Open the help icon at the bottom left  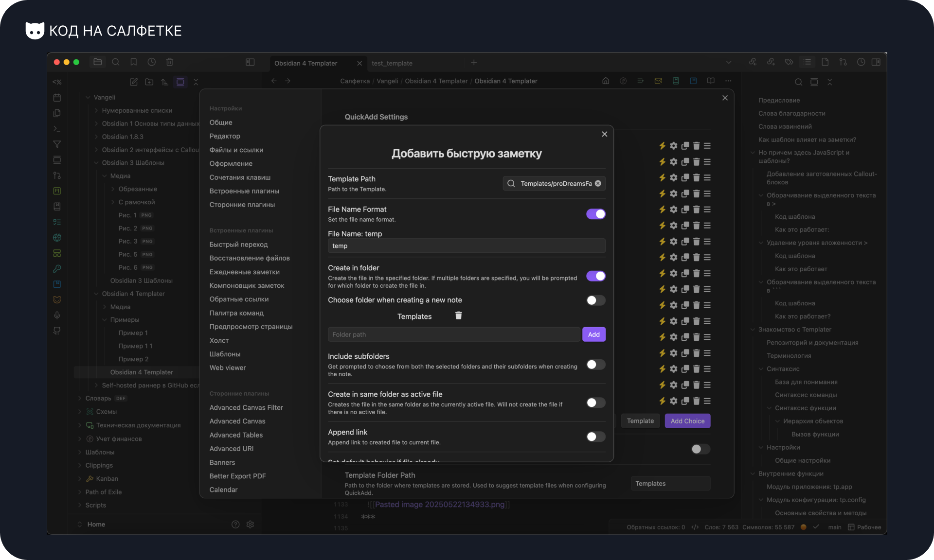pyautogui.click(x=235, y=525)
